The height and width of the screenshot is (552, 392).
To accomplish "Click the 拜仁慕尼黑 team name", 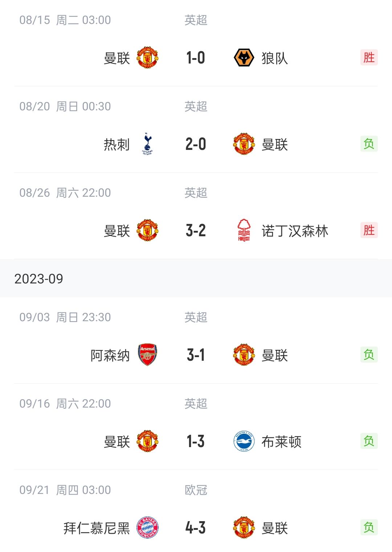I will point(97,528).
